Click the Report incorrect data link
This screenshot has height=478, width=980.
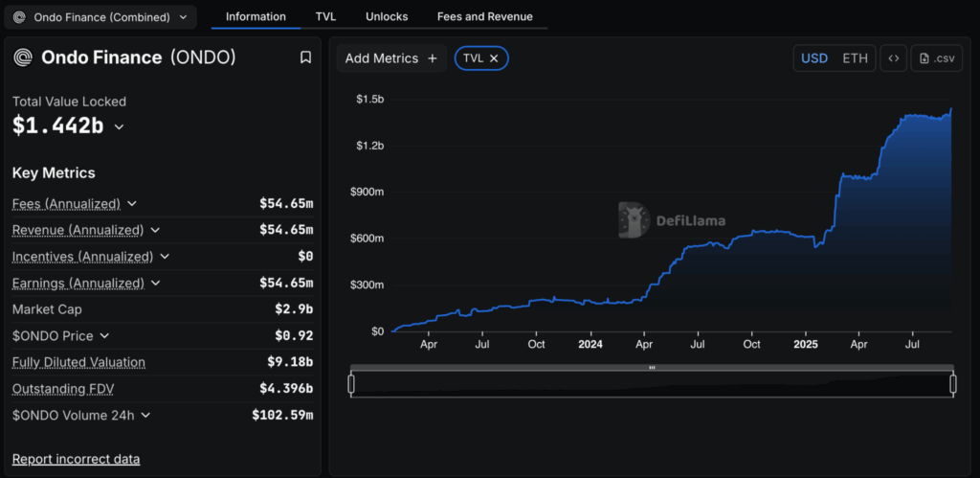click(76, 459)
